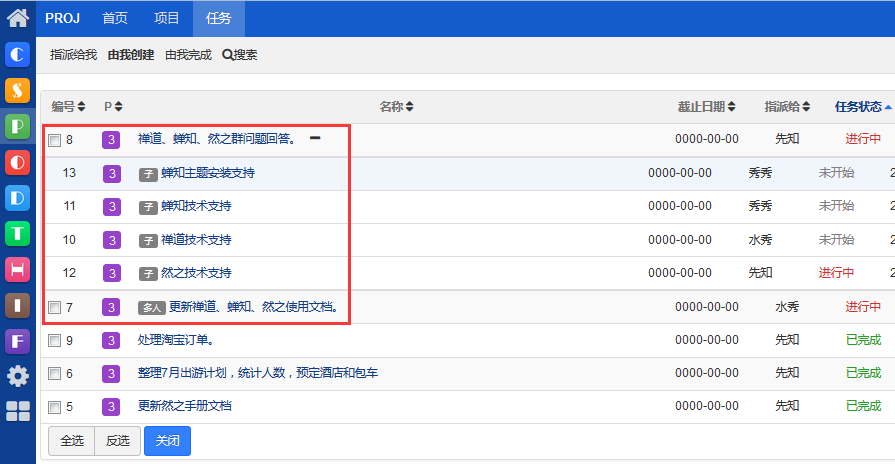
Task: Open the green P project app icon
Action: (18, 126)
